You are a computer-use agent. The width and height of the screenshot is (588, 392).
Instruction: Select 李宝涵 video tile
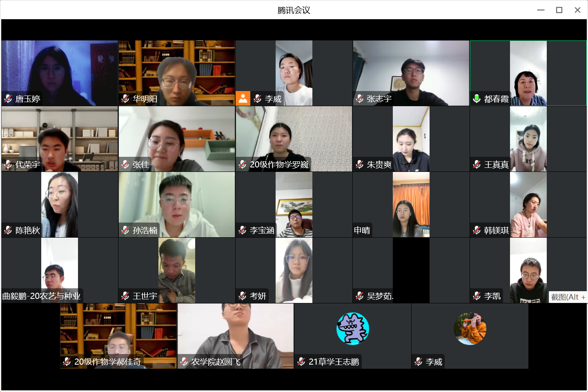[294, 205]
